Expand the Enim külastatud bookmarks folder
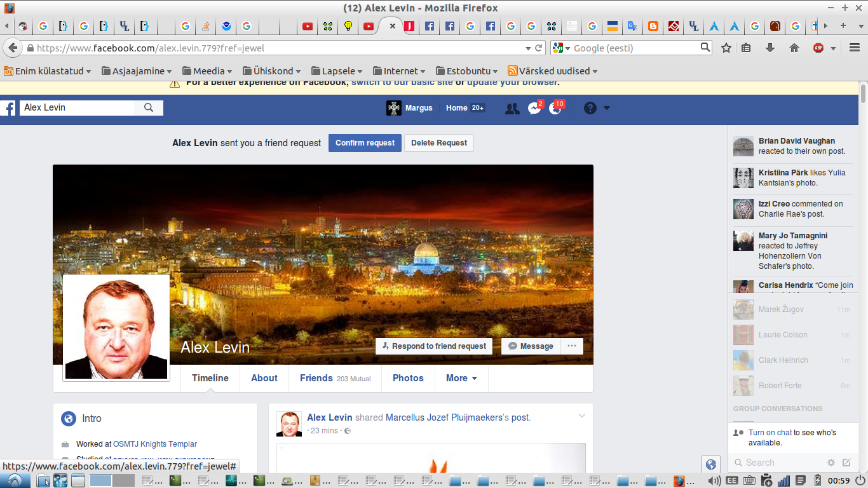The image size is (868, 488). pyautogui.click(x=47, y=71)
